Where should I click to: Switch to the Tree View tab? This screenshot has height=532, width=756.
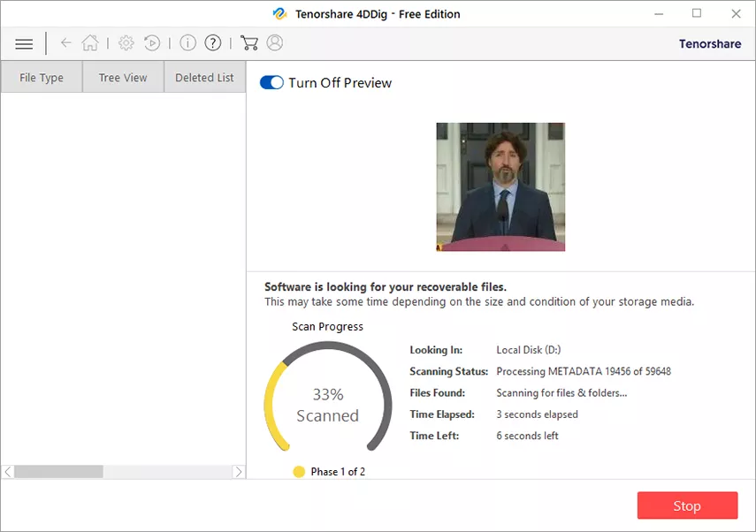pos(123,78)
